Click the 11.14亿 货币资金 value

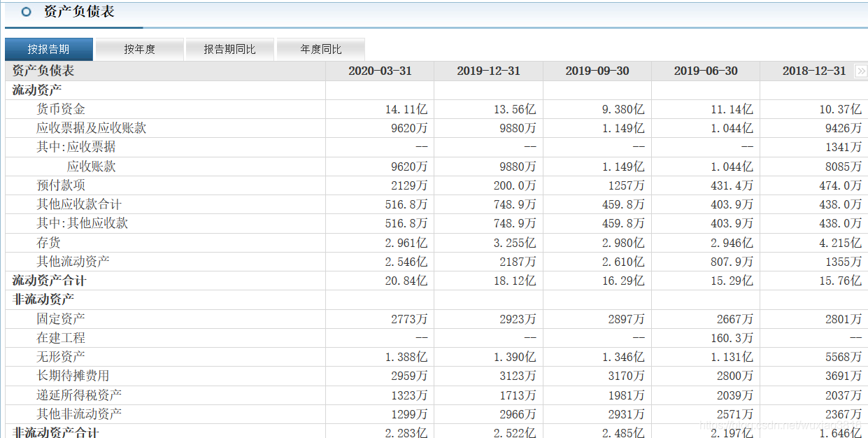tap(732, 110)
